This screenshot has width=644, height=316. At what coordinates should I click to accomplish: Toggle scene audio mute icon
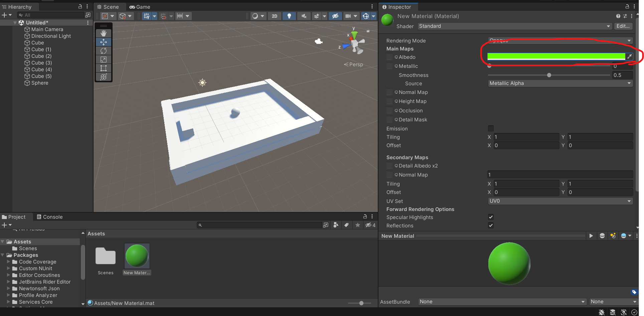pyautogui.click(x=304, y=16)
